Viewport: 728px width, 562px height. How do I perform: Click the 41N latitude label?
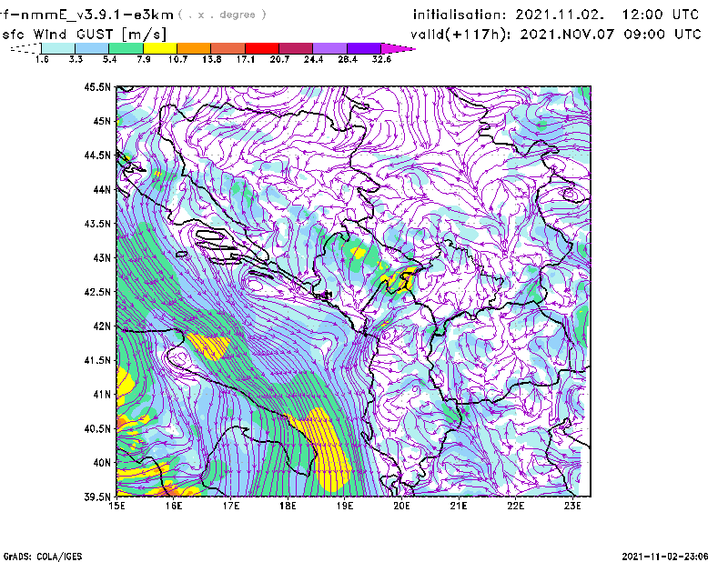pos(102,395)
